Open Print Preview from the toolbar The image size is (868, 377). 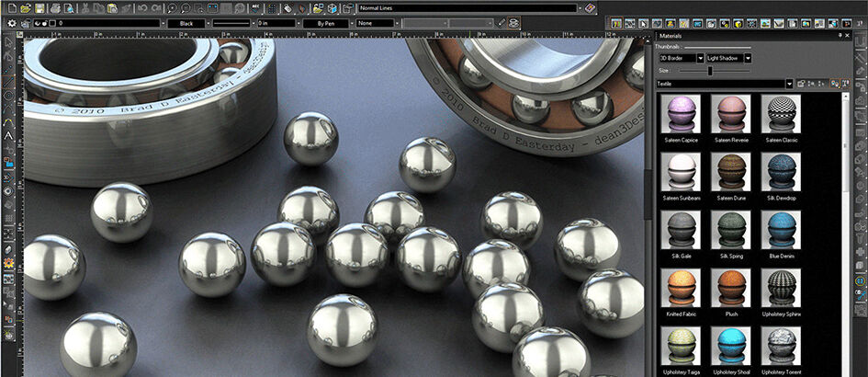coord(69,8)
